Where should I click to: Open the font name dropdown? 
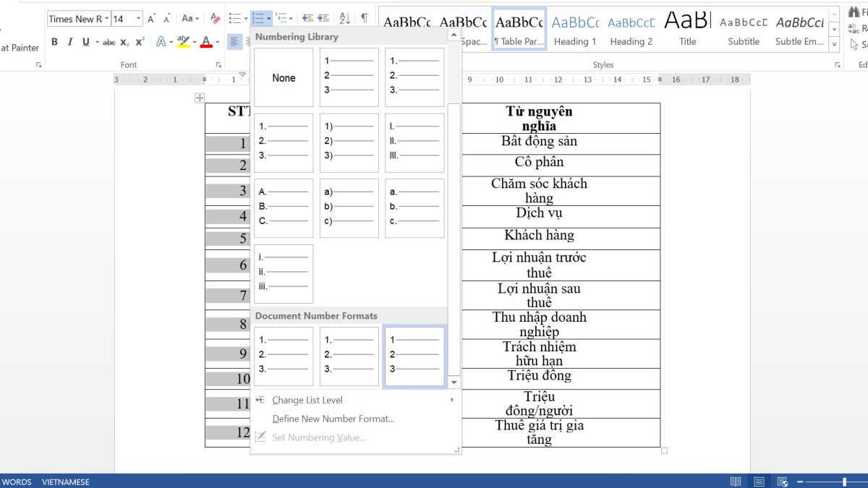click(107, 19)
